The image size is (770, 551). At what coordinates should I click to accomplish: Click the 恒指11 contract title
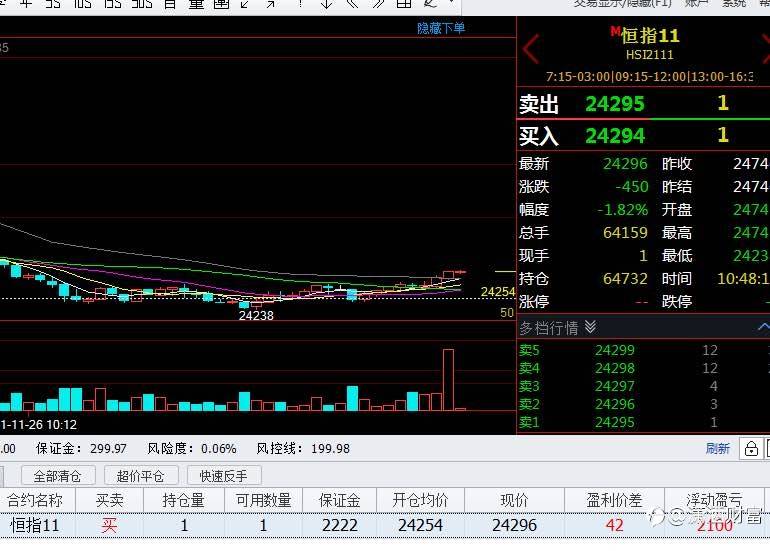(650, 35)
